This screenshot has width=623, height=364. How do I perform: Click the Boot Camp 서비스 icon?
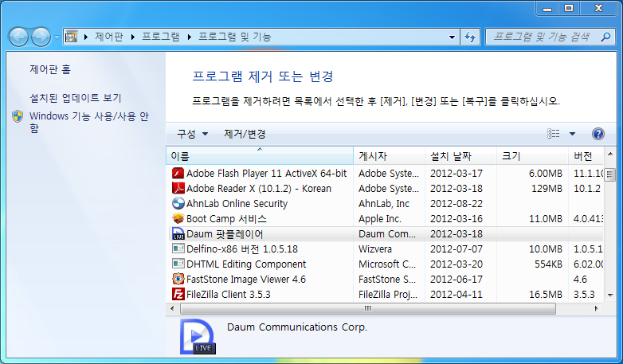point(178,218)
